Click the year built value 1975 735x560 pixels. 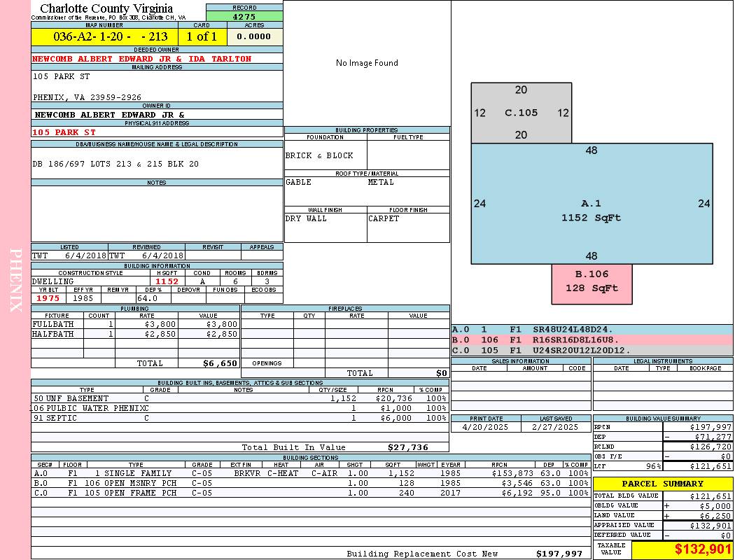click(48, 297)
